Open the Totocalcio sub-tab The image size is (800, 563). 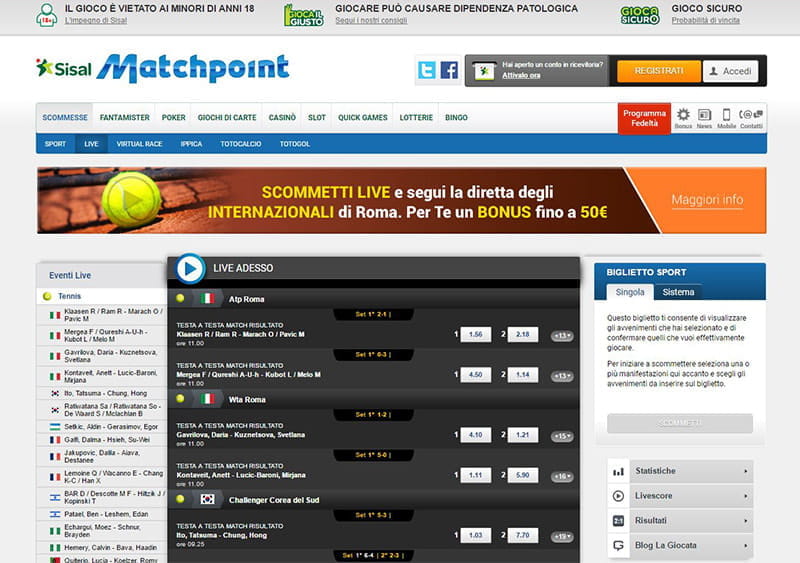click(x=241, y=144)
